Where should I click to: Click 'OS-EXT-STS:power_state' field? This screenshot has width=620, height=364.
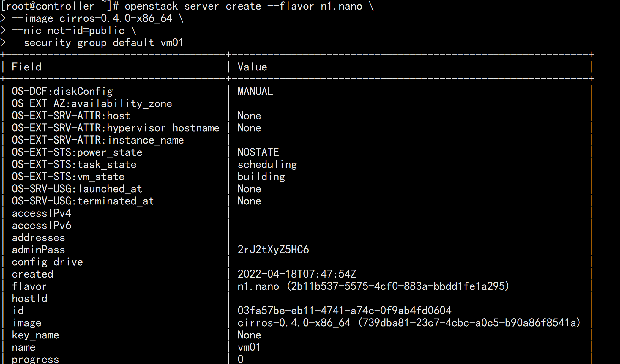click(77, 152)
